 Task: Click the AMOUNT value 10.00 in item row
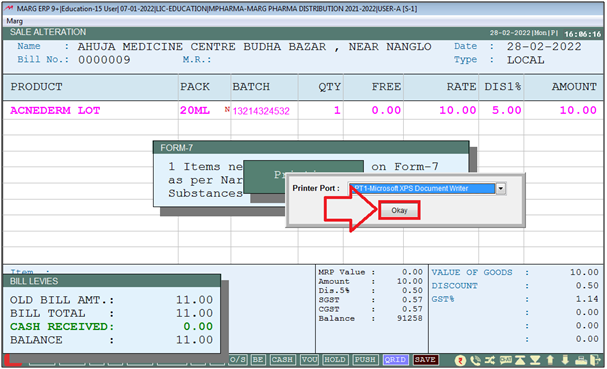click(578, 110)
